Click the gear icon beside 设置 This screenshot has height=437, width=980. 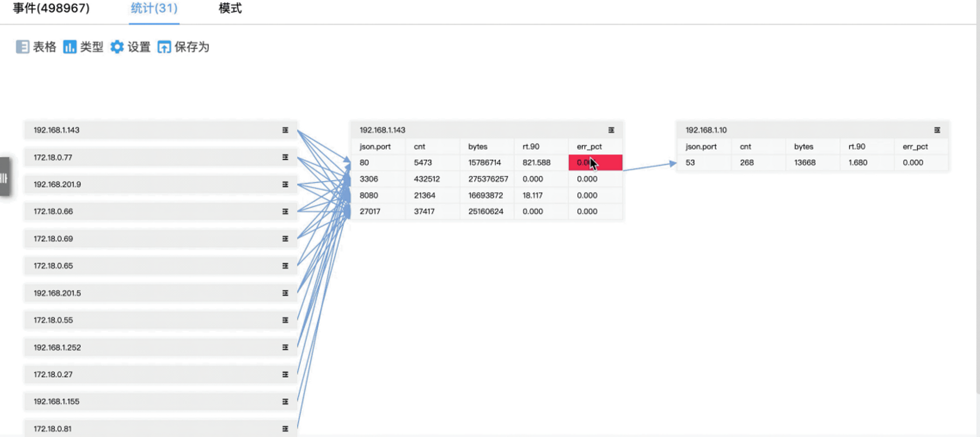click(x=117, y=47)
